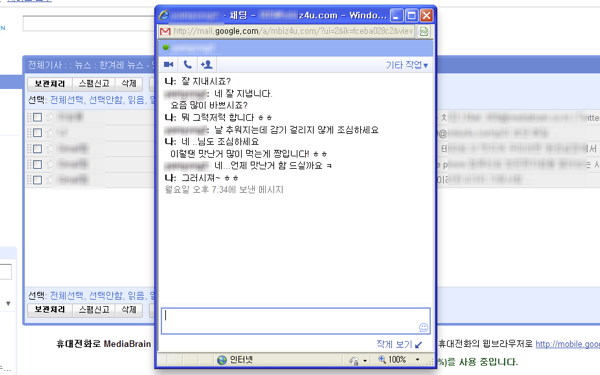Maximize the chat popup window
The height and width of the screenshot is (375, 600).
[411, 16]
